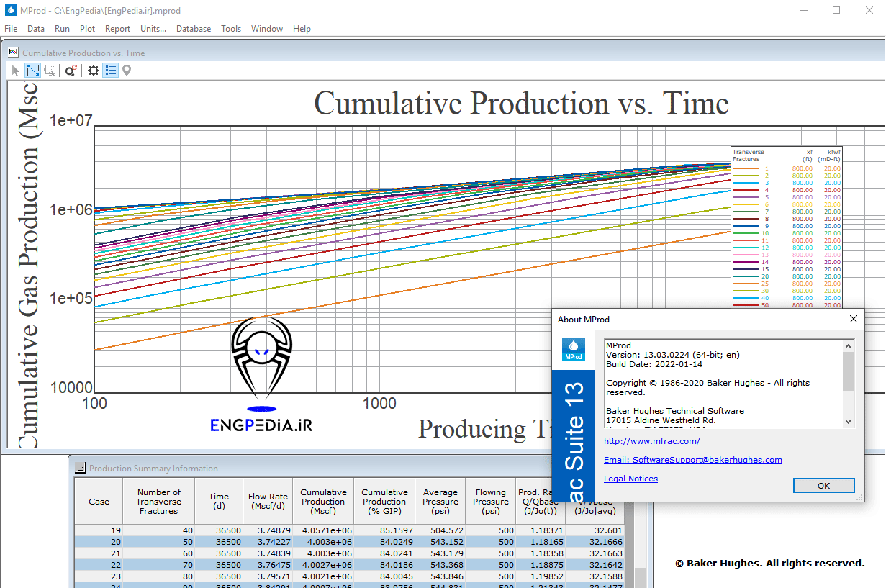The image size is (886, 588).
Task: Open the Report menu
Action: pos(118,29)
